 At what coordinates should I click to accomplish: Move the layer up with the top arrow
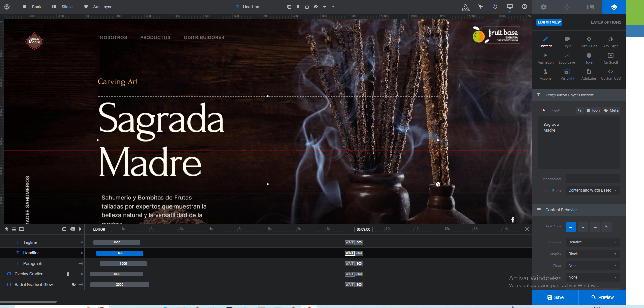333,7
